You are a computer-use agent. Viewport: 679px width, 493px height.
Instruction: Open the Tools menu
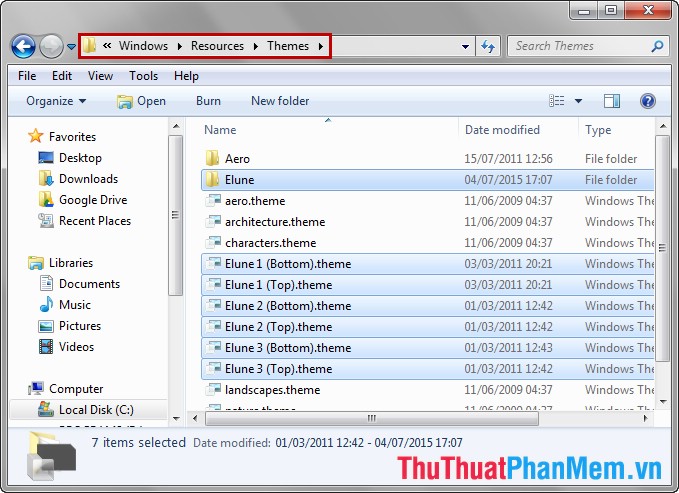[143, 76]
